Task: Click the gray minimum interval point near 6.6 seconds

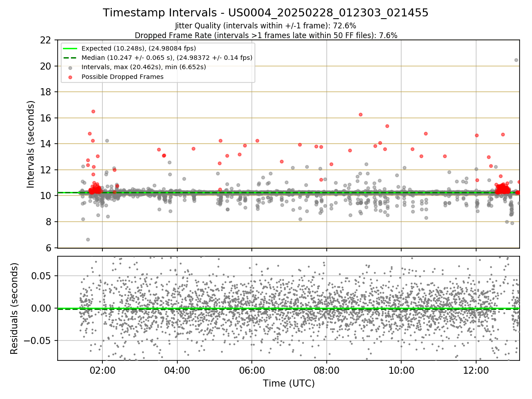Action: pyautogui.click(x=88, y=239)
